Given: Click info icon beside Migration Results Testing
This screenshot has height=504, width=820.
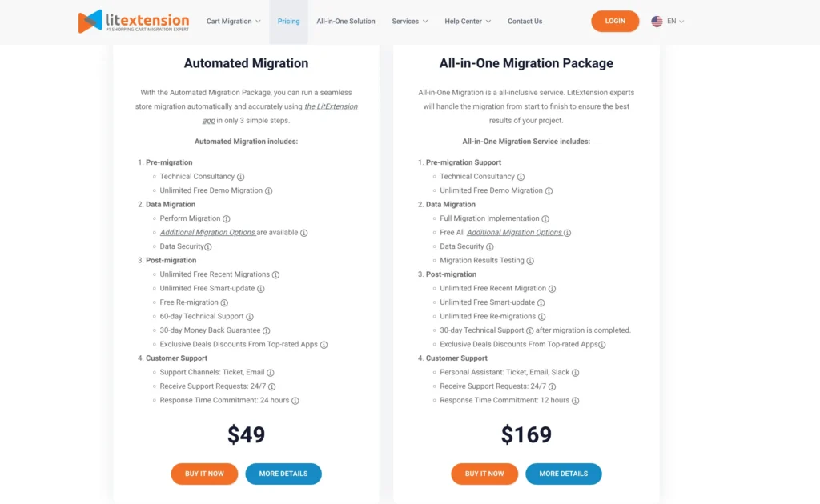Looking at the screenshot, I should click(x=530, y=261).
